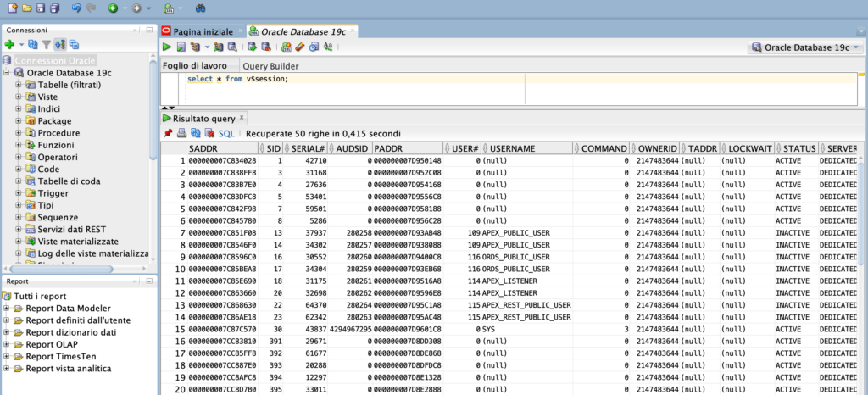868x395 pixels.
Task: Open the Explain Plan dropdown arrow
Action: coord(207,47)
